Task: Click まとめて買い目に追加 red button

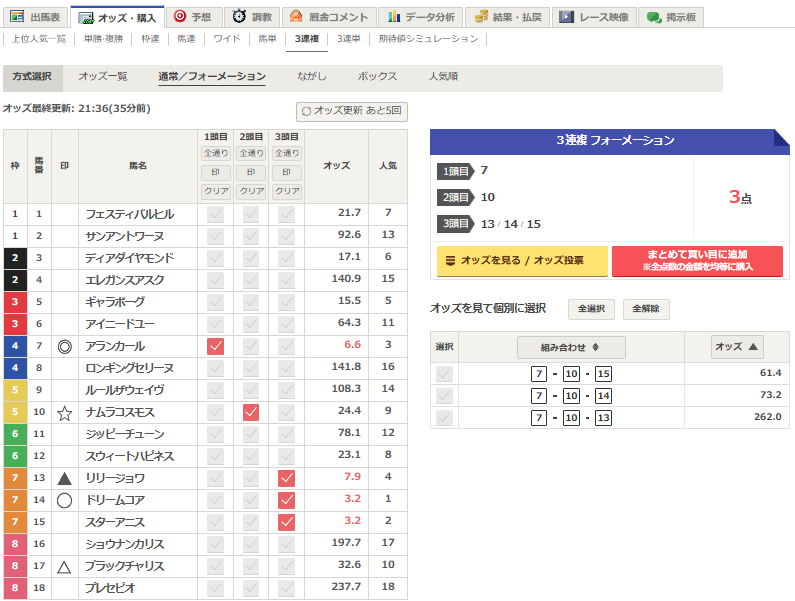Action: (x=697, y=261)
